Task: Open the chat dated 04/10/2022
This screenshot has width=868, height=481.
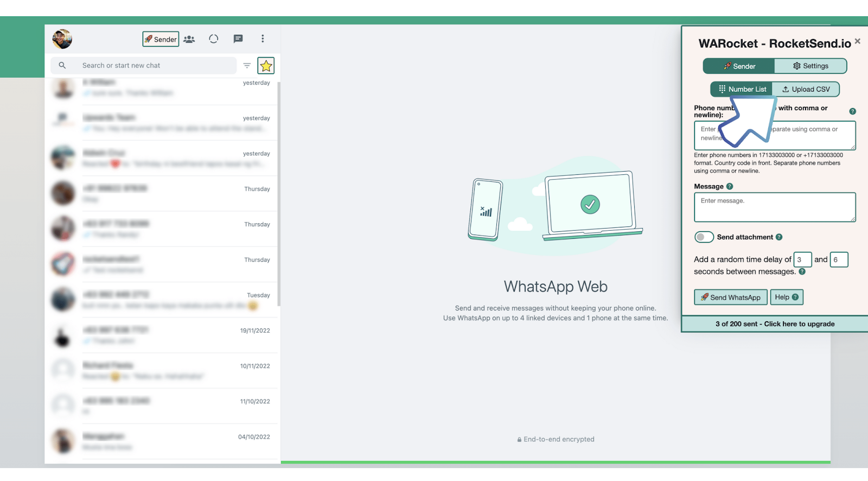Action: coord(162,441)
